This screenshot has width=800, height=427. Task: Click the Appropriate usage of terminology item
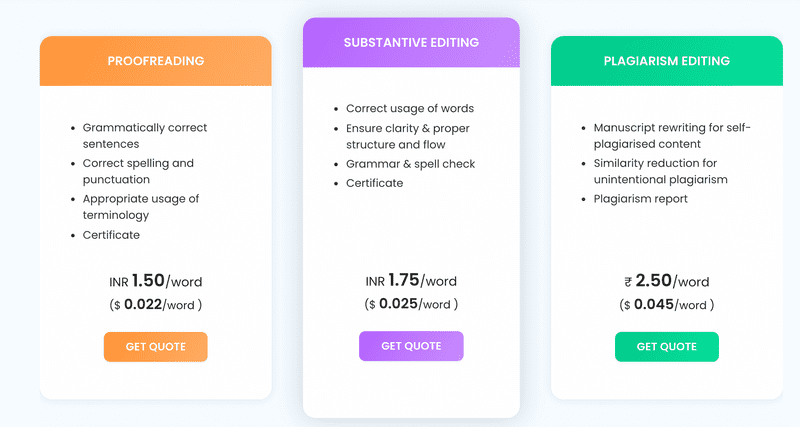[140, 206]
